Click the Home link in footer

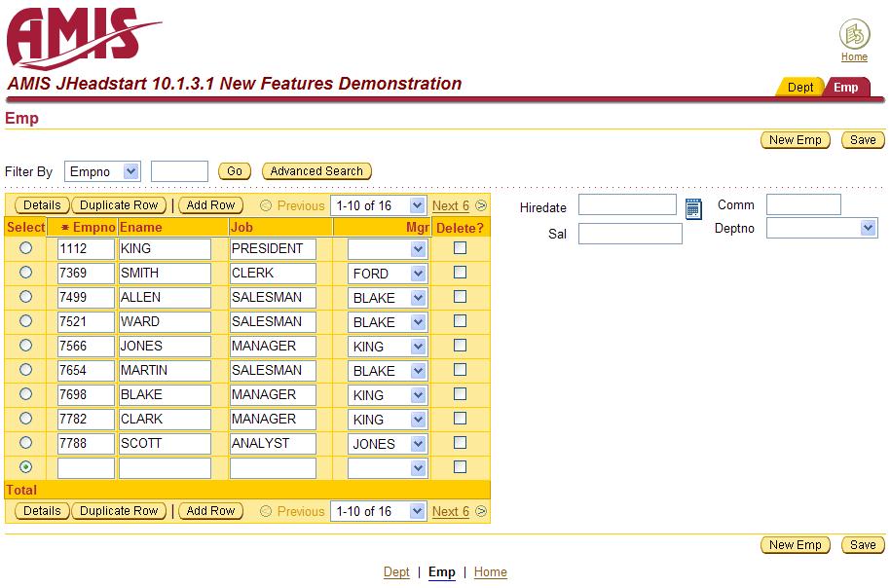[490, 572]
